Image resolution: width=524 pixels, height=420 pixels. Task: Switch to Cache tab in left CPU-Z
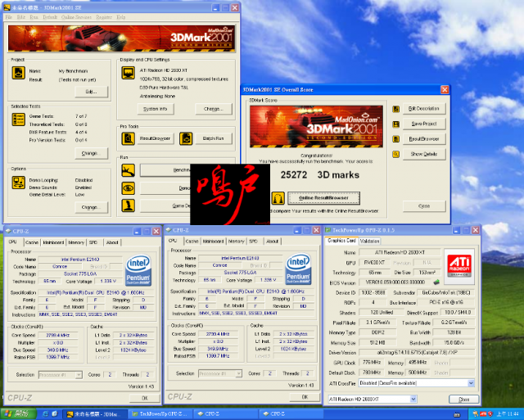tap(32, 242)
